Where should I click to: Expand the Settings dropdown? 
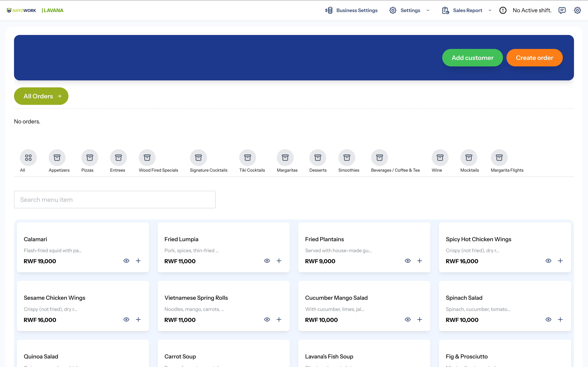[428, 10]
